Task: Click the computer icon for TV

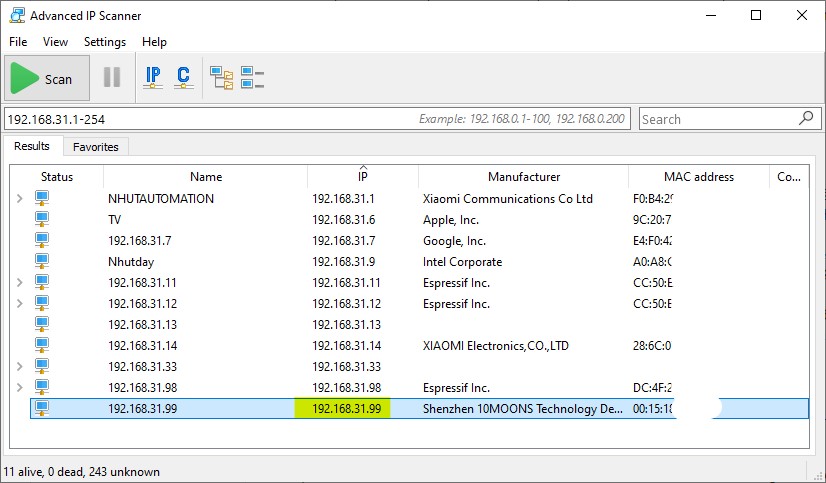Action: (42, 219)
